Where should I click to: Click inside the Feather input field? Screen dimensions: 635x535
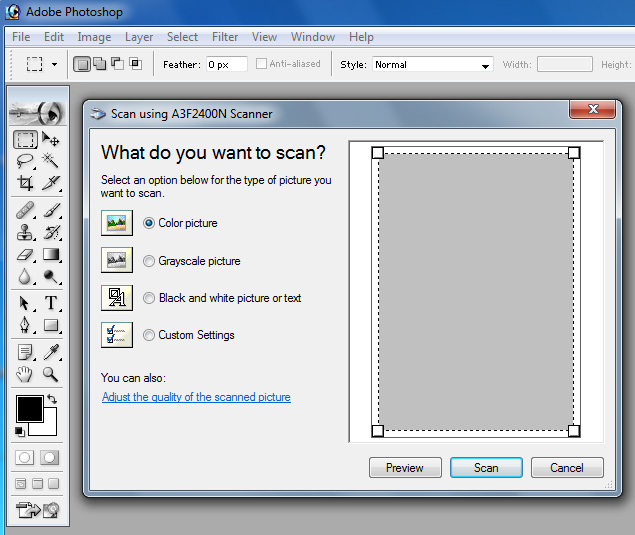coord(226,64)
